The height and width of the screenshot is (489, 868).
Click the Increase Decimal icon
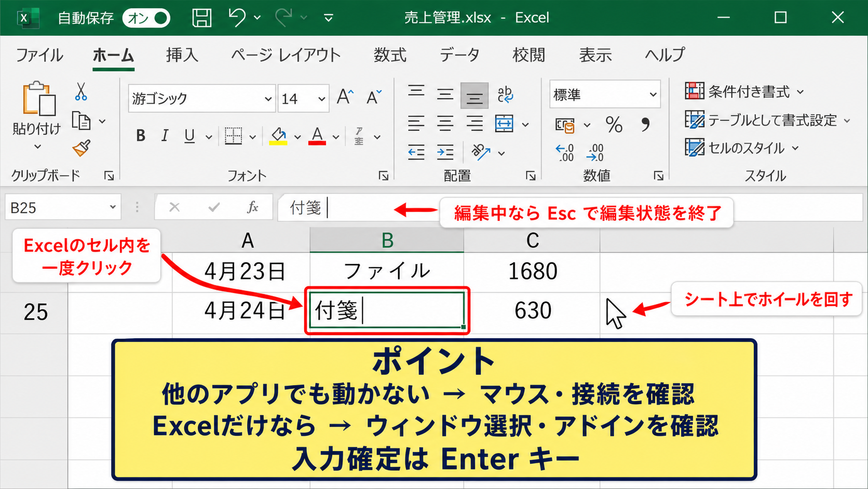(565, 153)
